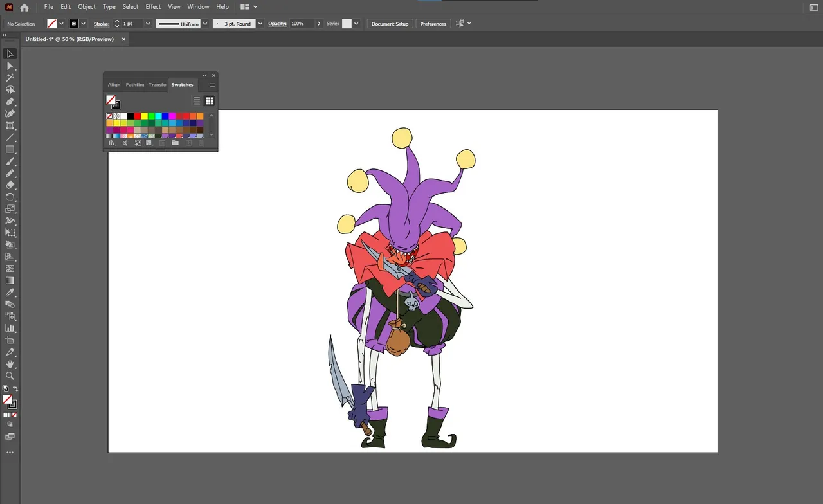Select the Eraser tool
The image size is (823, 504).
[10, 185]
